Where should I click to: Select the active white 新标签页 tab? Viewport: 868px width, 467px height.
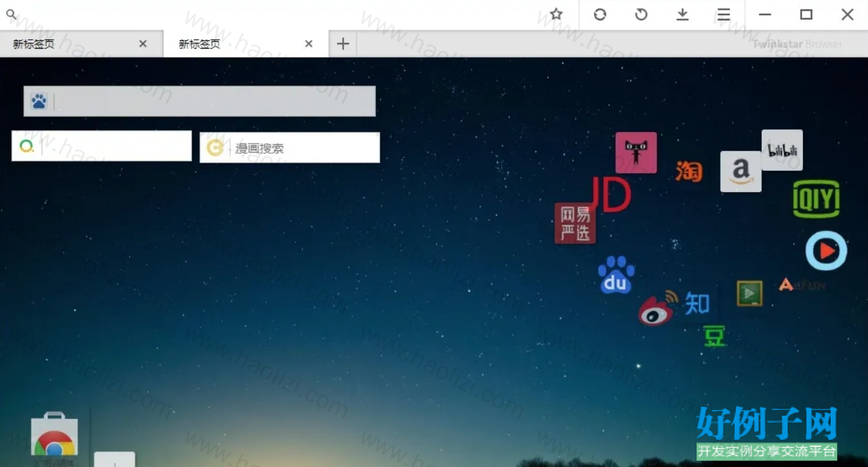pos(246,44)
